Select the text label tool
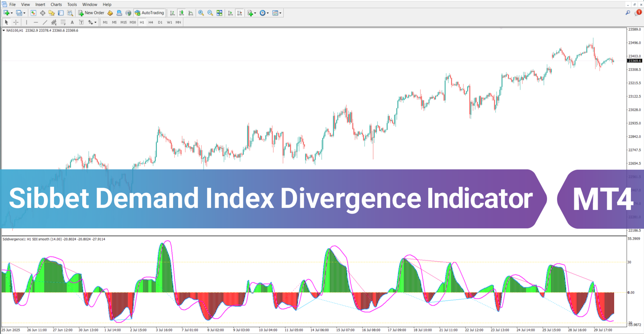Viewport: 644px width, 334px height. coord(81,22)
